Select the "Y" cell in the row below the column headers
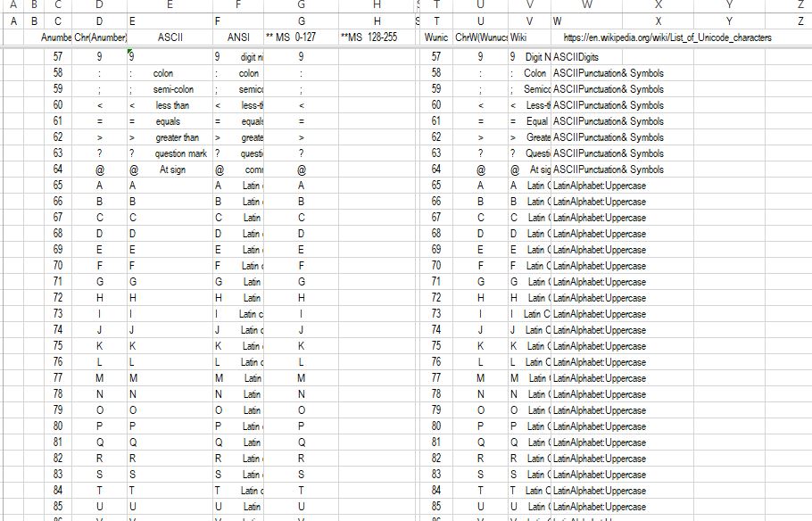Viewport: 812px width, 521px height. pyautogui.click(x=729, y=21)
